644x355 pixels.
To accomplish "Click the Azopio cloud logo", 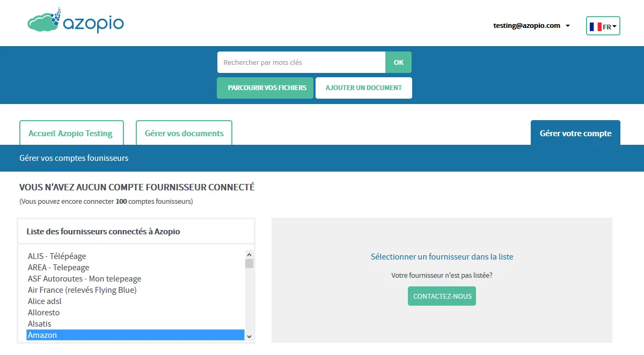I will [76, 21].
